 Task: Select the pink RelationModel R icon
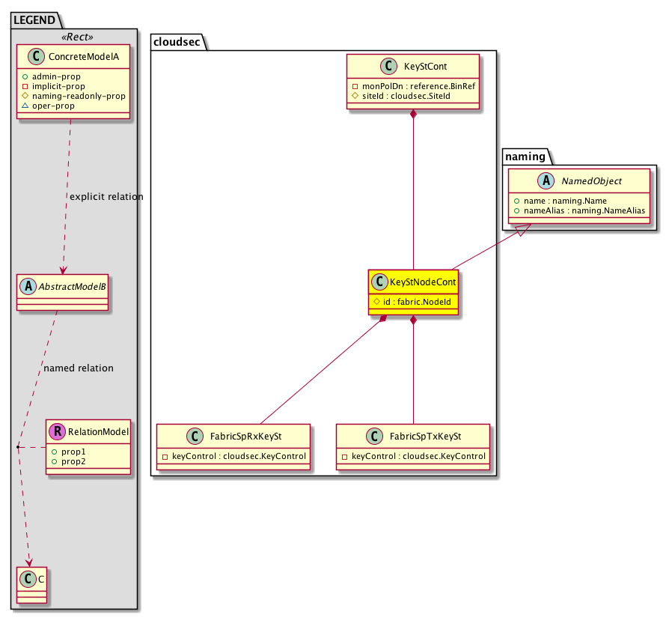click(56, 431)
